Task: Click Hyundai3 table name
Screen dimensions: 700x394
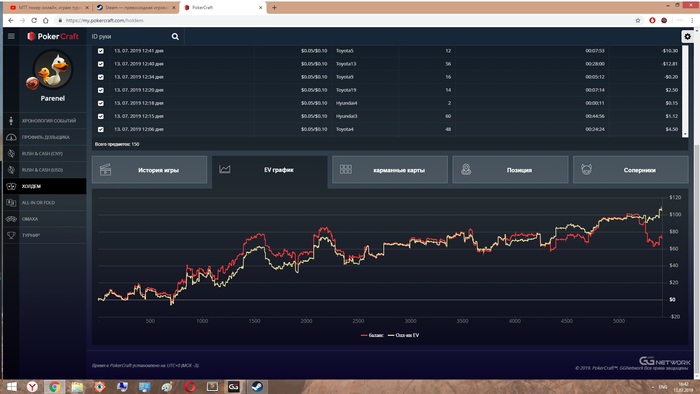Action: (x=346, y=116)
